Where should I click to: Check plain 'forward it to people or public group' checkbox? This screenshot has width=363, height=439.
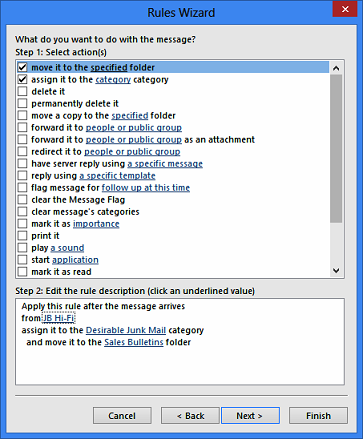click(x=22, y=127)
